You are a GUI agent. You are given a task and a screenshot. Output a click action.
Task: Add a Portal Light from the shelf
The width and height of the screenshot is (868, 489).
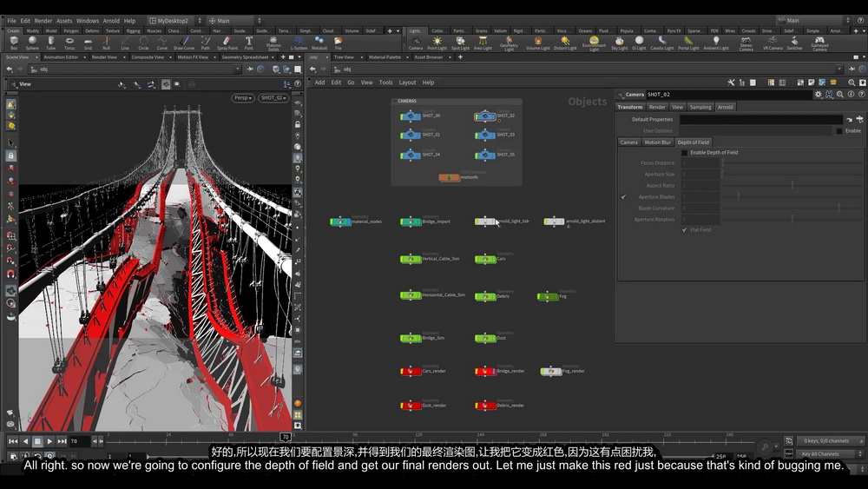[688, 43]
